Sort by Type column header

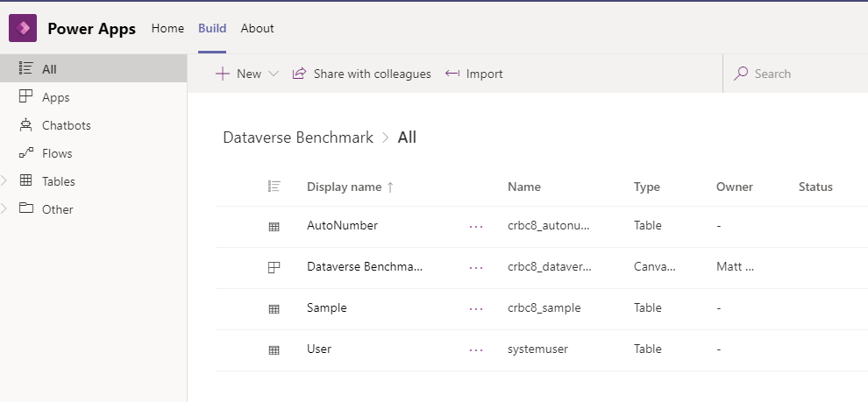click(x=646, y=187)
